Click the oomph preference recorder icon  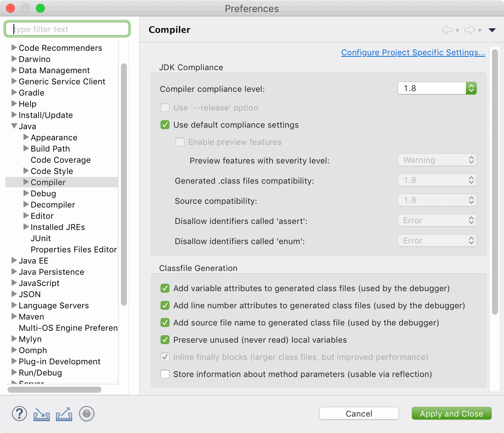tap(87, 414)
